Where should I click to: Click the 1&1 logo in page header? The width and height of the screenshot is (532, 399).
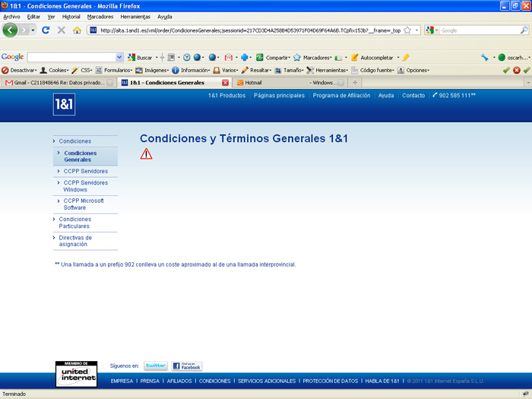coord(64,104)
